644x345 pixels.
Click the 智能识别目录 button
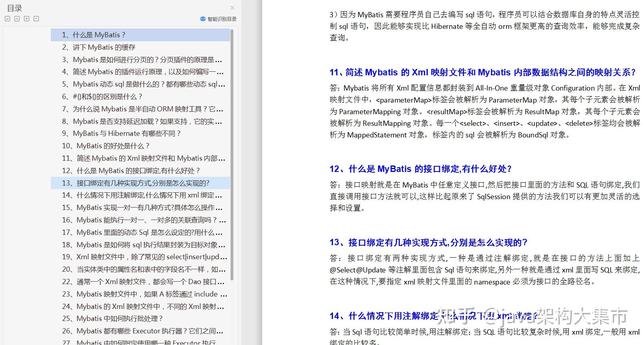(218, 19)
